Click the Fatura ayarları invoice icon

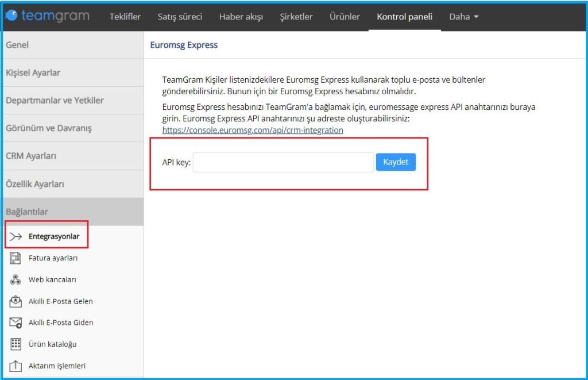(16, 258)
